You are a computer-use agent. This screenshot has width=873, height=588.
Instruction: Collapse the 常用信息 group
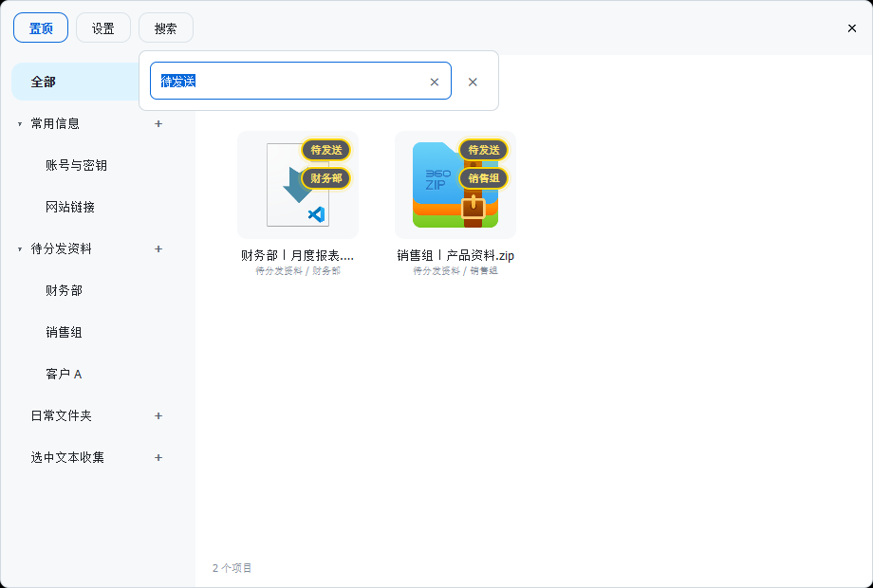(20, 124)
